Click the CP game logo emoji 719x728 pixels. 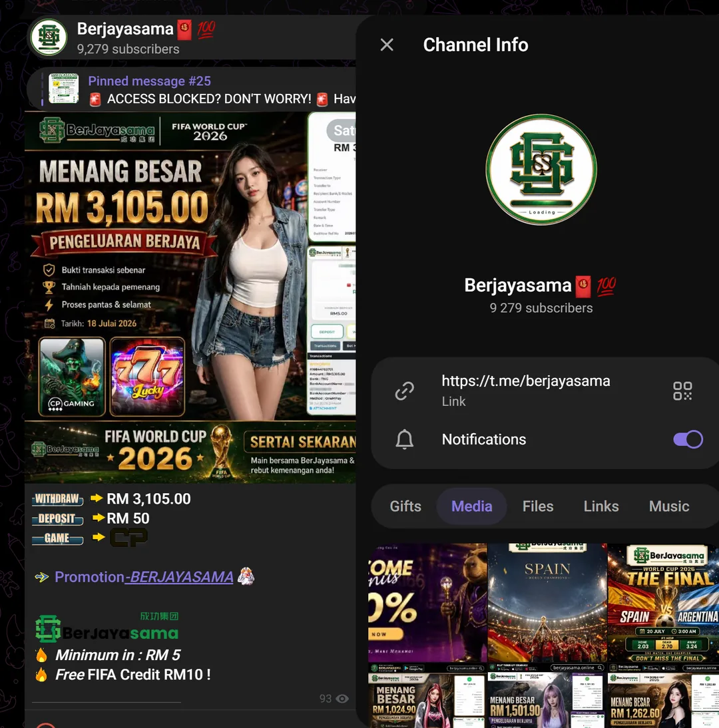[x=128, y=538]
